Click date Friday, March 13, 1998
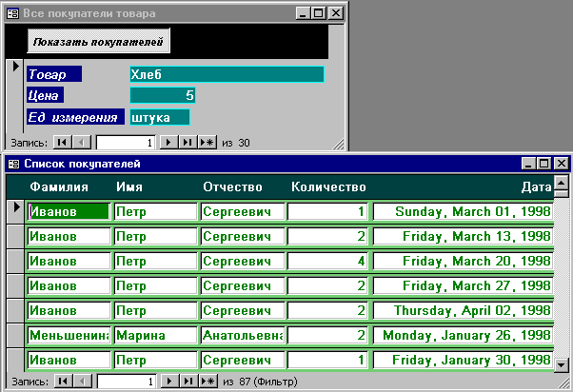The width and height of the screenshot is (573, 392). pyautogui.click(x=463, y=236)
